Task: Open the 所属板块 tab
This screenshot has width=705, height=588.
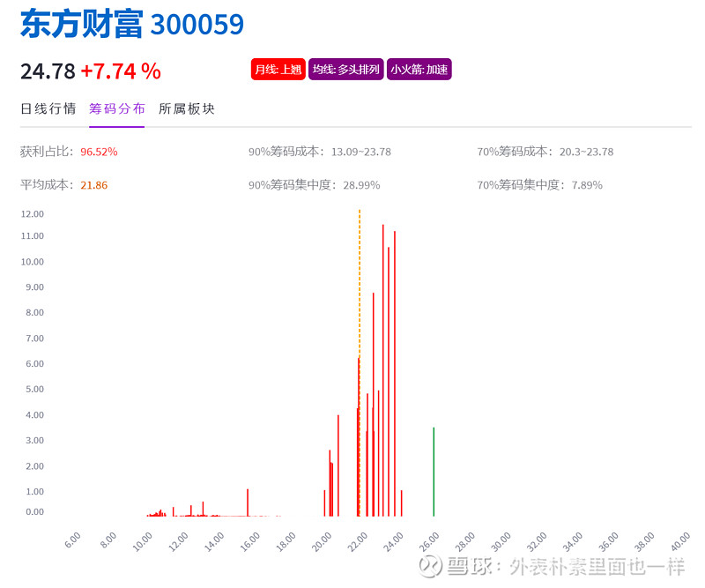Action: pyautogui.click(x=187, y=108)
